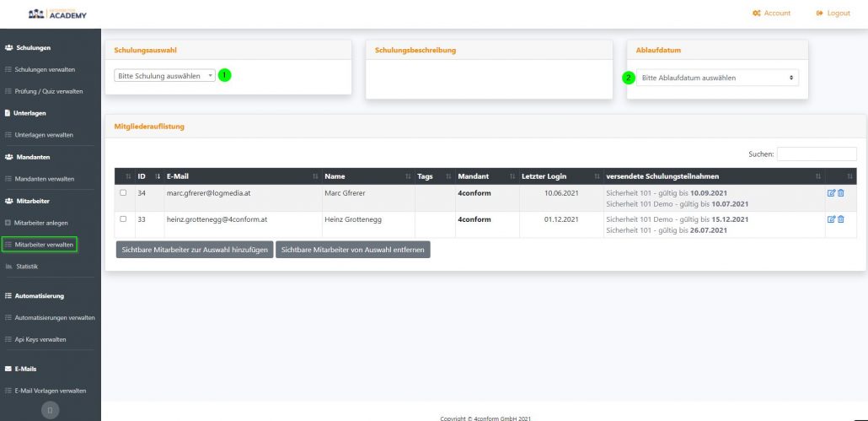Screen dimensions: 868x421
Task: Open Mitarbeiter verwalten in the sidebar
Action: pos(45,245)
